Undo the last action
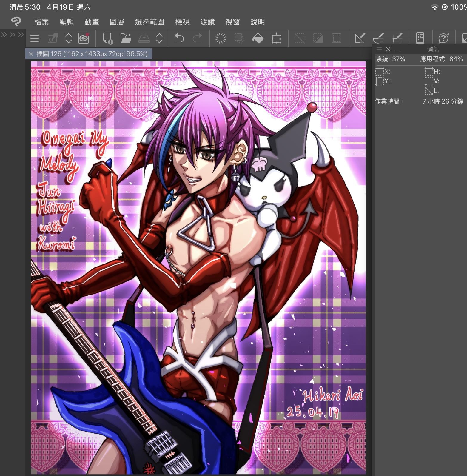467x476 pixels. [179, 38]
